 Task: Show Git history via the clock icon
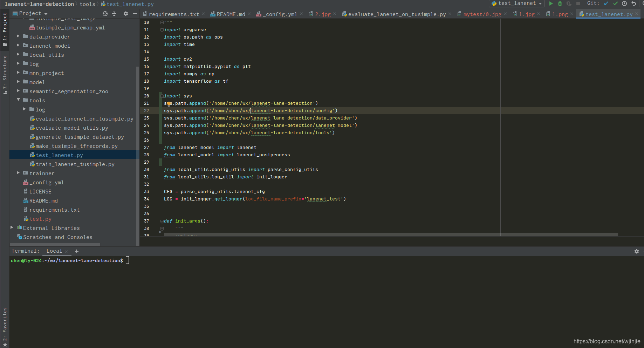624,4
